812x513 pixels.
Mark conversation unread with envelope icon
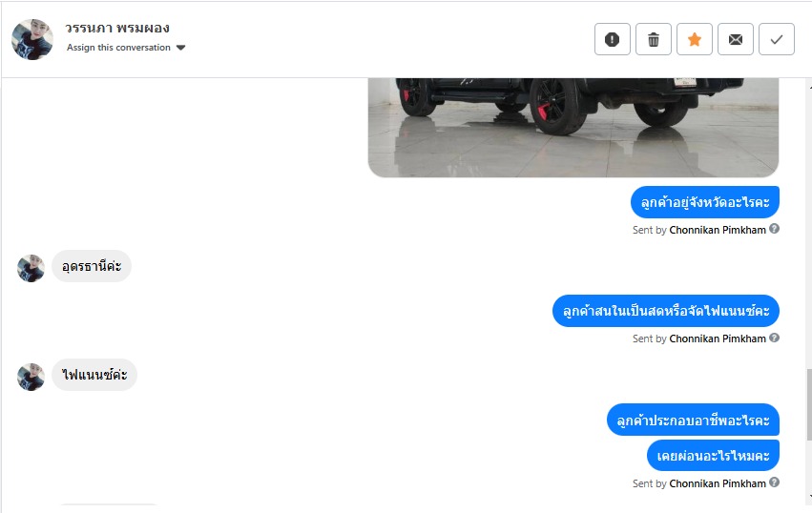click(736, 39)
